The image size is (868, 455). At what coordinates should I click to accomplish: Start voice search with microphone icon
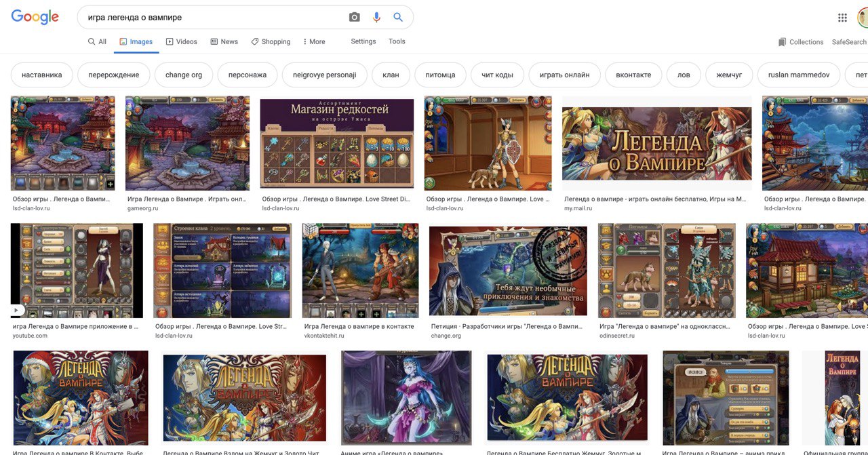(x=376, y=18)
